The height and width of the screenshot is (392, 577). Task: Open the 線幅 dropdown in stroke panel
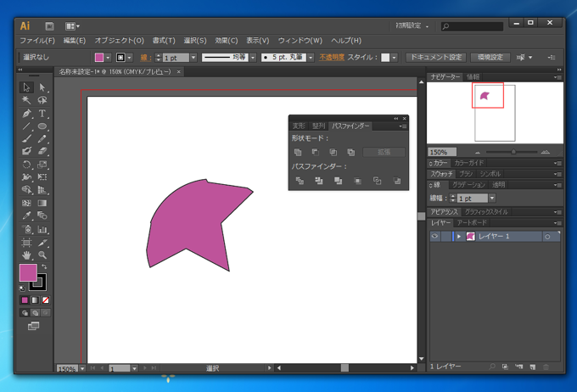[x=492, y=199]
